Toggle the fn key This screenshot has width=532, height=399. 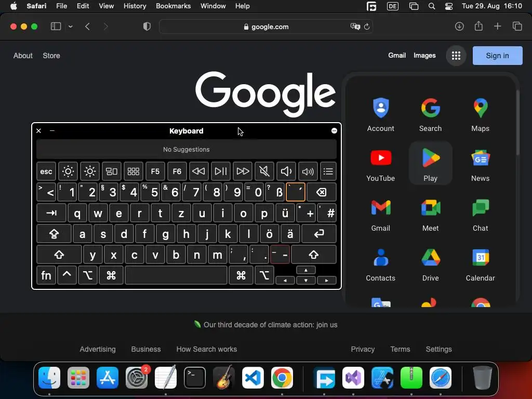coord(46,275)
